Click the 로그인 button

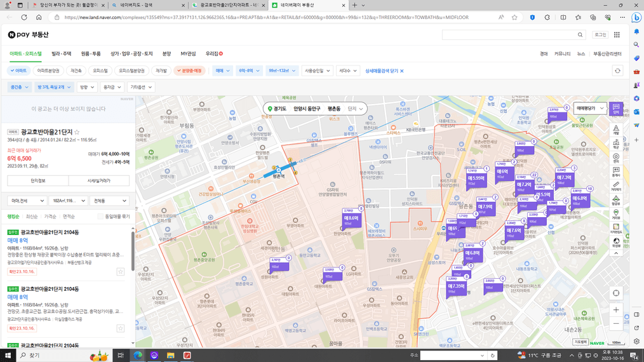(x=600, y=35)
